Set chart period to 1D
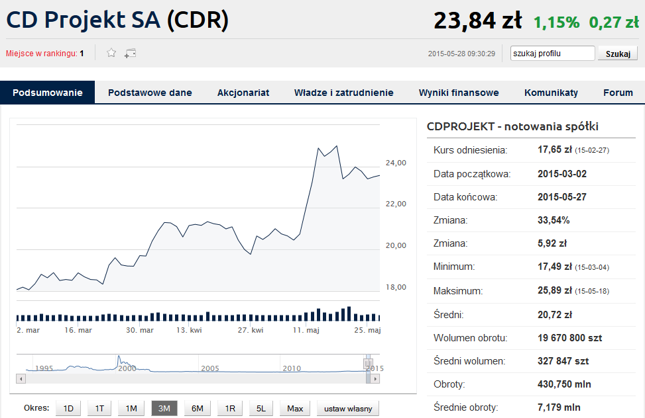 [68, 409]
